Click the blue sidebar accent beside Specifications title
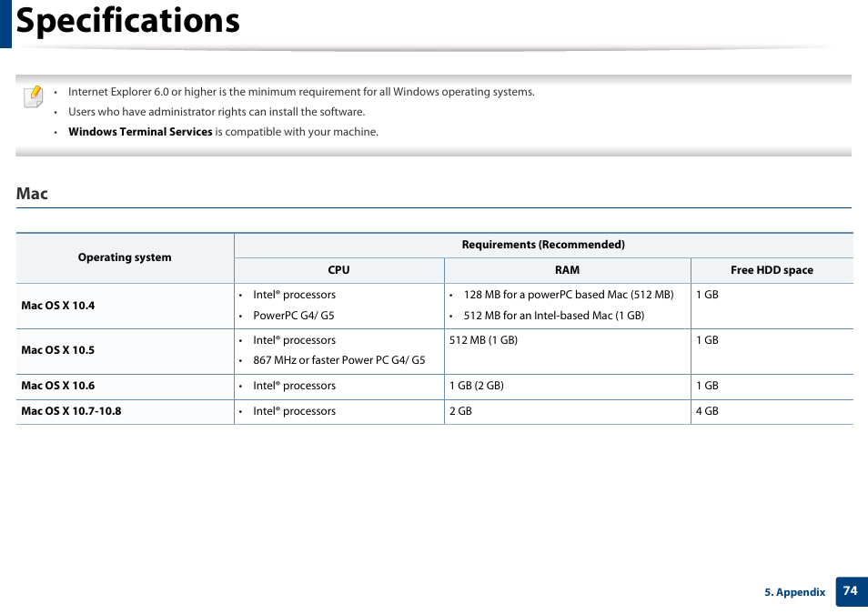868x614 pixels. [x=6, y=20]
